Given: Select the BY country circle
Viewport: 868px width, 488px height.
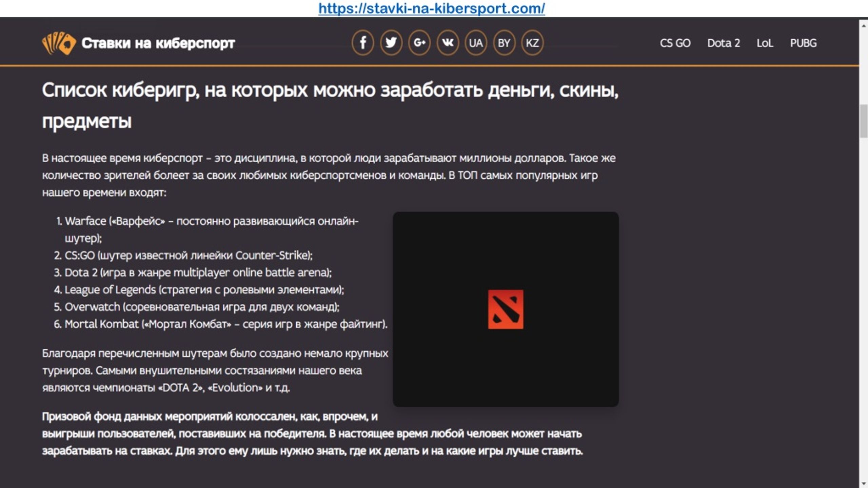Looking at the screenshot, I should click(x=504, y=43).
